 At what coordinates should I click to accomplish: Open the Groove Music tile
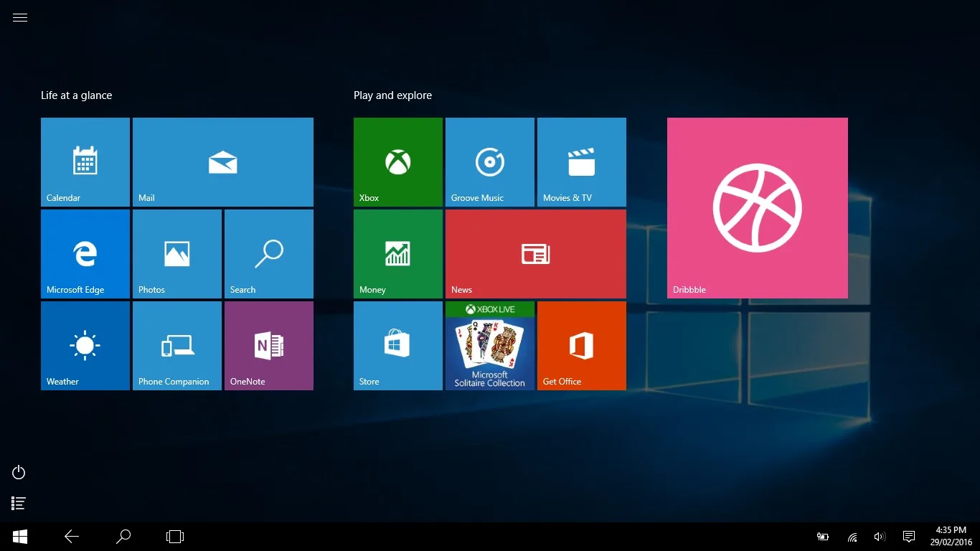(x=490, y=162)
